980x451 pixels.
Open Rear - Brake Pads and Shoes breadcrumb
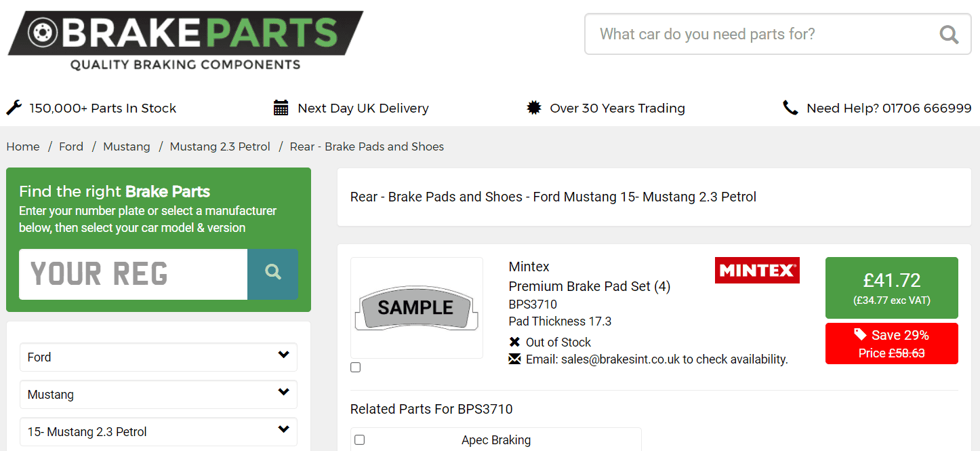pyautogui.click(x=367, y=146)
